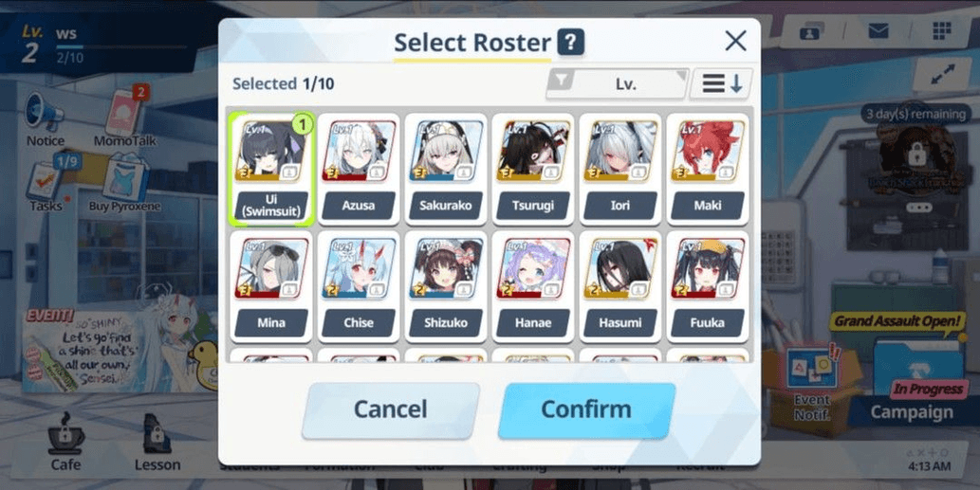Select Mina student card
This screenshot has width=980, height=490.
click(x=271, y=286)
